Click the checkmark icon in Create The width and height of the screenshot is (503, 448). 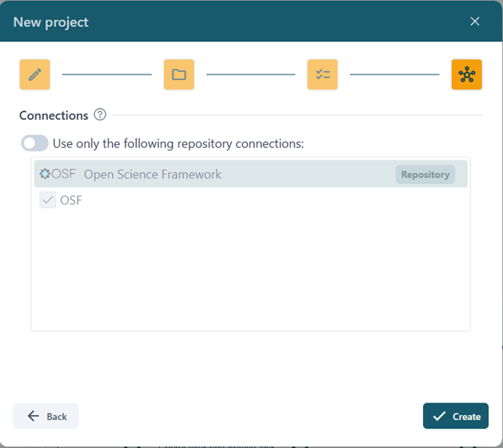pyautogui.click(x=440, y=416)
